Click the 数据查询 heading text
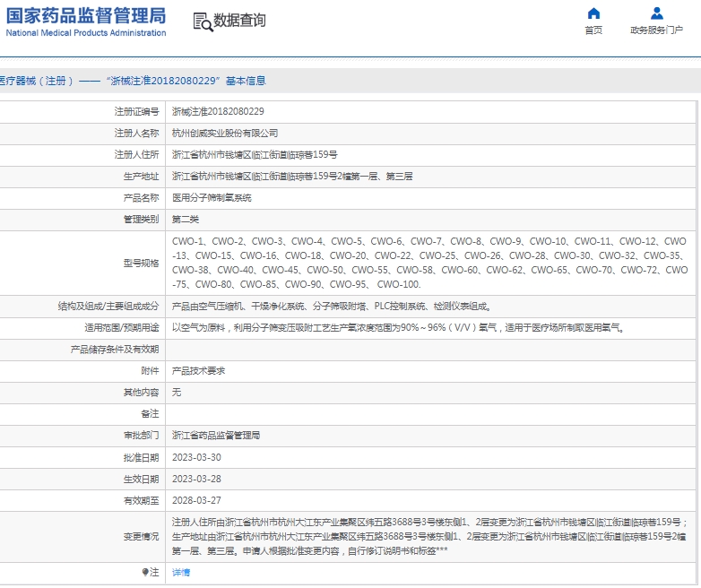Image resolution: width=701 pixels, height=588 pixels. (239, 21)
